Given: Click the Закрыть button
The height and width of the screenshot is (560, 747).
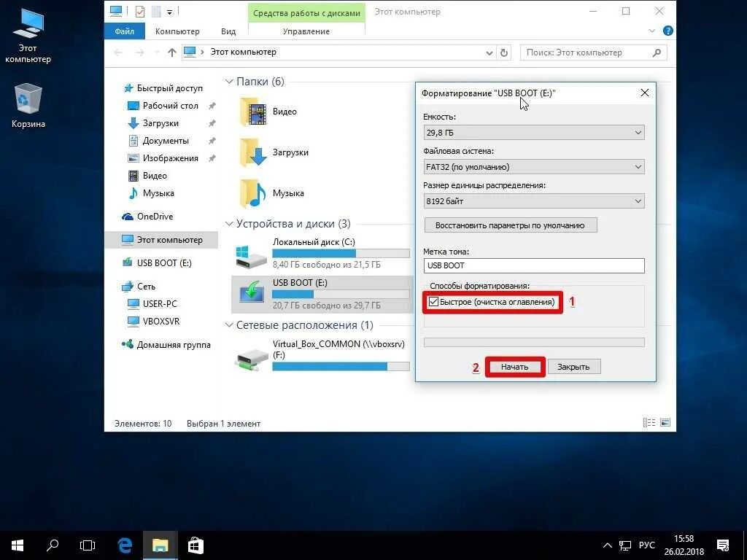Looking at the screenshot, I should pyautogui.click(x=573, y=367).
